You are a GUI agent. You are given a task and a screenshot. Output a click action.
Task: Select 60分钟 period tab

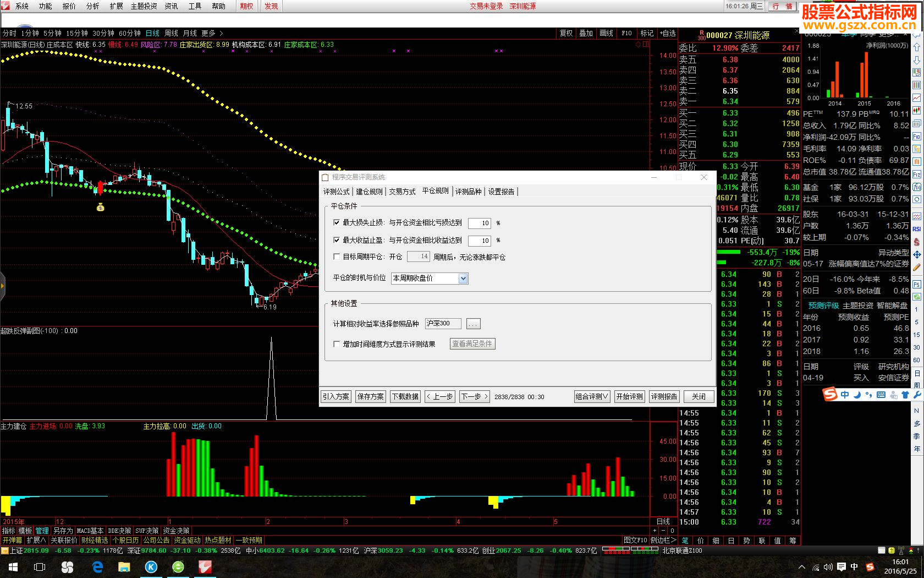(130, 34)
